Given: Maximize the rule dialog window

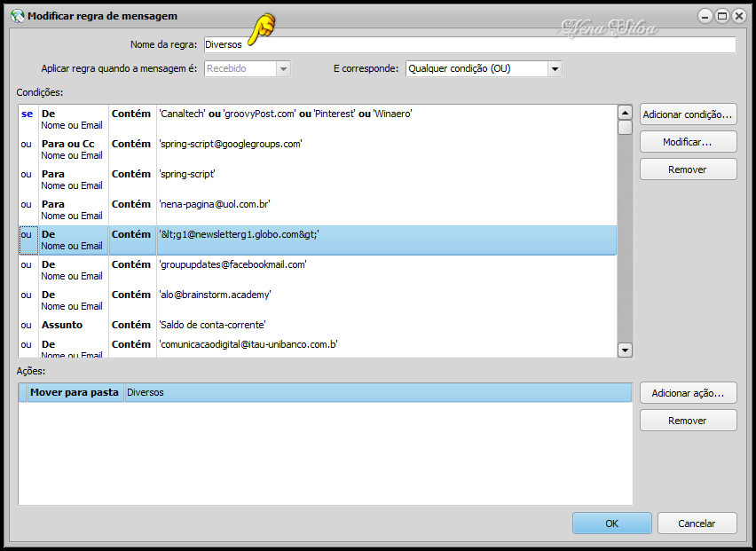Looking at the screenshot, I should [721, 16].
